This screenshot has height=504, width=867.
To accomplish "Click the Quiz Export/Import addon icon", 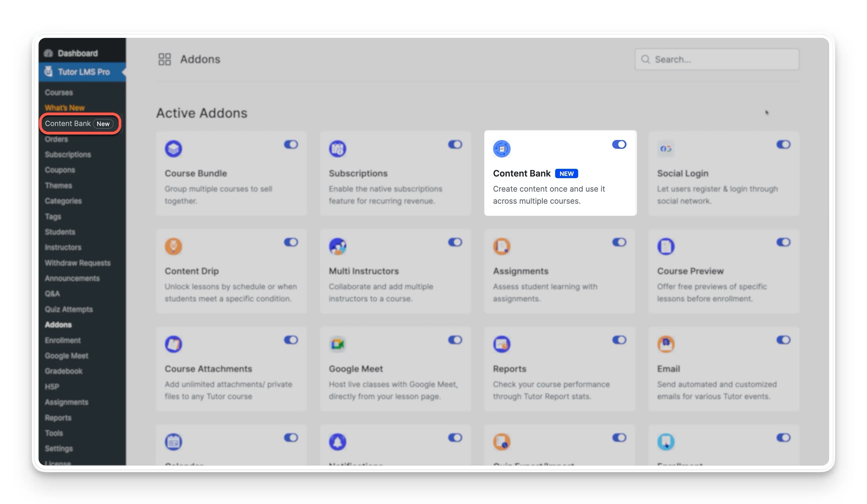I will [502, 442].
